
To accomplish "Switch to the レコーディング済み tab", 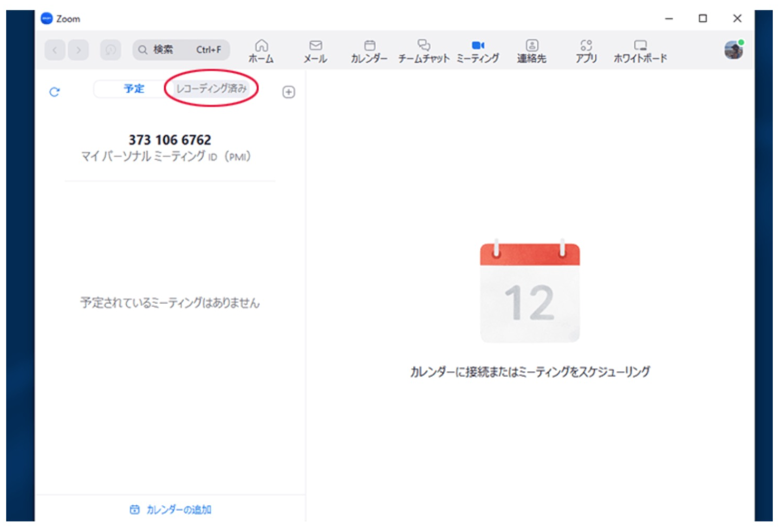I will 211,88.
